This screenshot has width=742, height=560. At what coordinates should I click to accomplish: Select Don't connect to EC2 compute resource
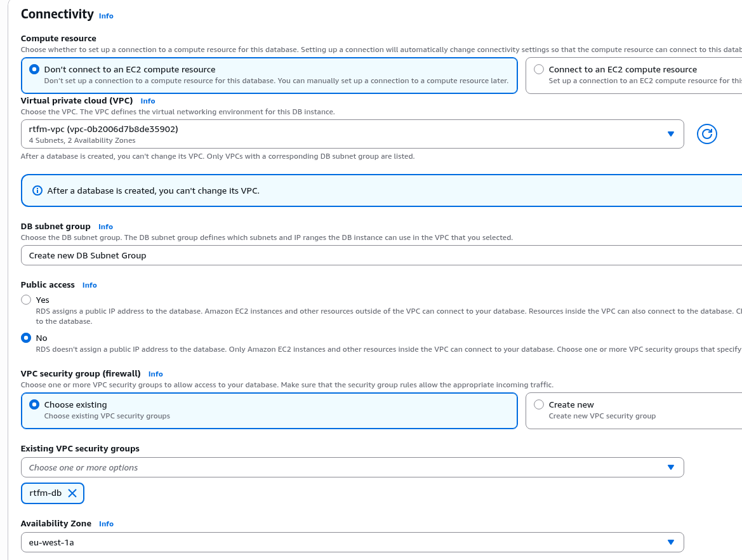coord(34,69)
